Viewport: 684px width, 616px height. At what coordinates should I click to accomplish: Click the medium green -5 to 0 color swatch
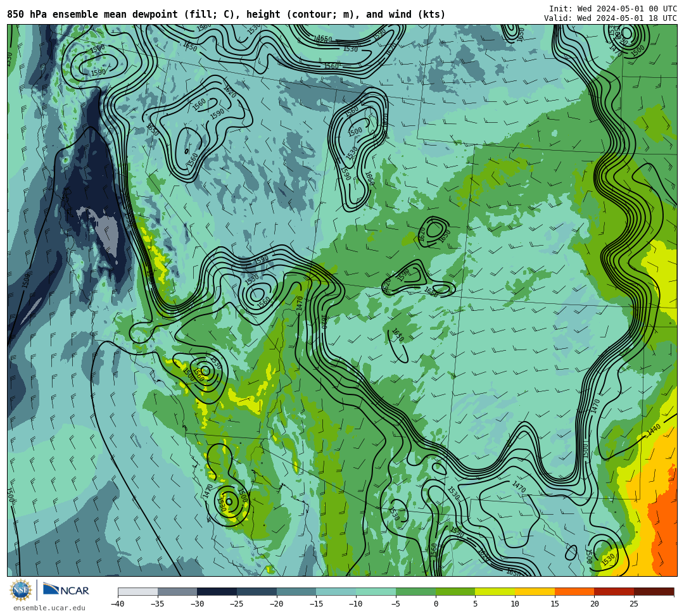coord(415,591)
